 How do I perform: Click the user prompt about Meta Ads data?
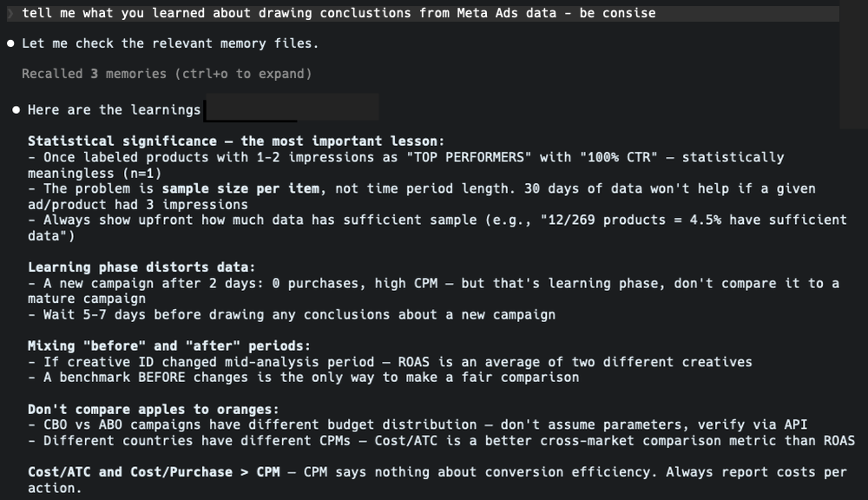(339, 13)
